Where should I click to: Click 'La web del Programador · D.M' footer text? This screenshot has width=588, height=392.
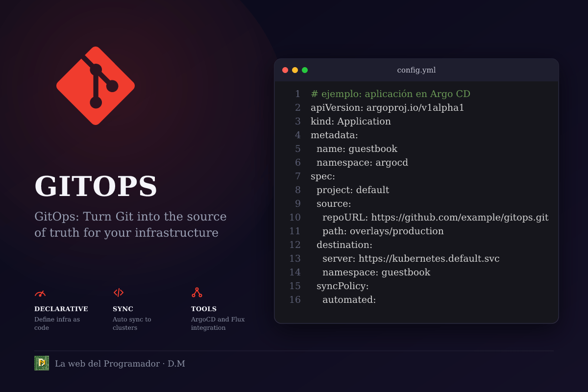pos(120,364)
